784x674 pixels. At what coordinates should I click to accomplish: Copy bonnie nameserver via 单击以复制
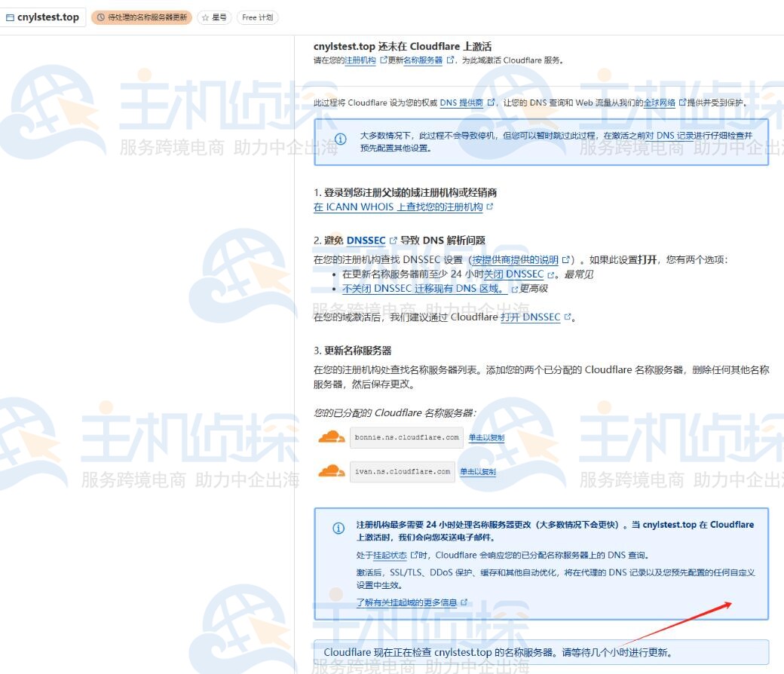[486, 437]
